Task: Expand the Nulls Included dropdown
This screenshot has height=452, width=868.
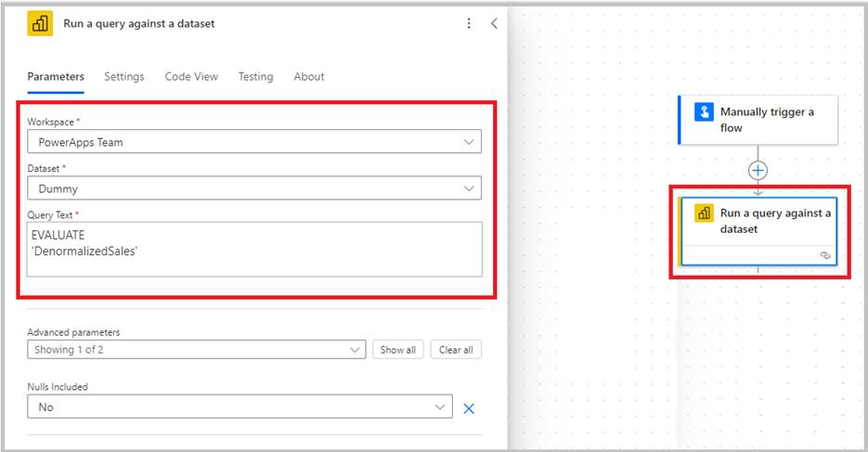Action: click(x=240, y=407)
